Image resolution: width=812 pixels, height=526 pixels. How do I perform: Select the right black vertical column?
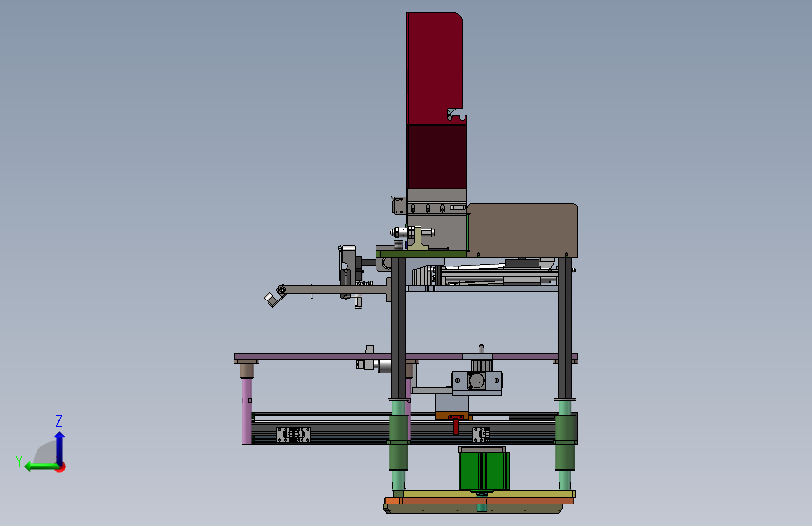[565, 329]
